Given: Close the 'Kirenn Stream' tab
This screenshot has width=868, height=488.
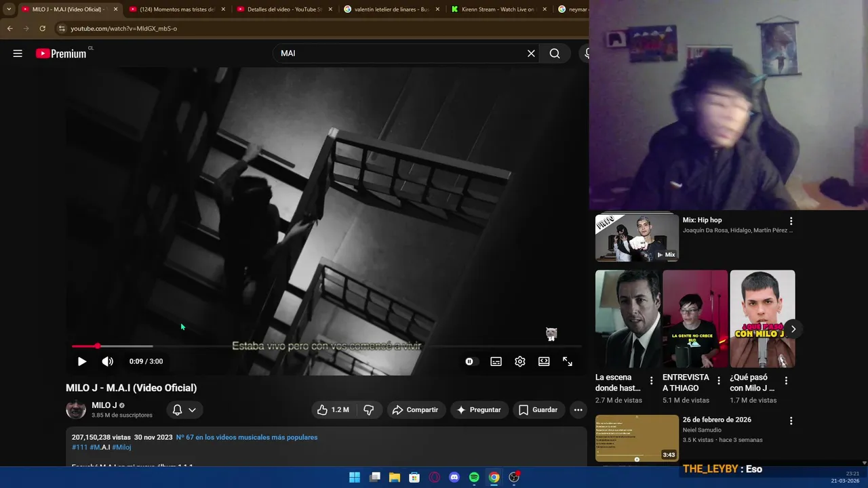Looking at the screenshot, I should point(545,9).
